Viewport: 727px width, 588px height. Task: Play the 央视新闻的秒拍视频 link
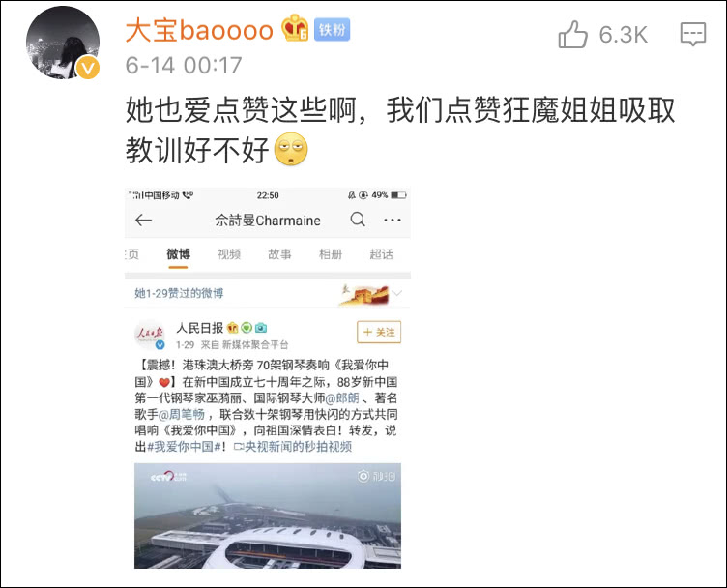click(293, 447)
